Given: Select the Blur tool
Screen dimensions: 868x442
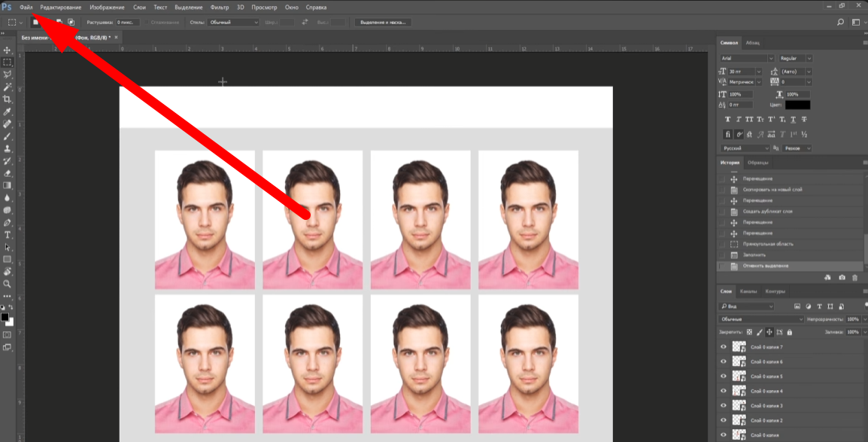Looking at the screenshot, I should tap(8, 198).
